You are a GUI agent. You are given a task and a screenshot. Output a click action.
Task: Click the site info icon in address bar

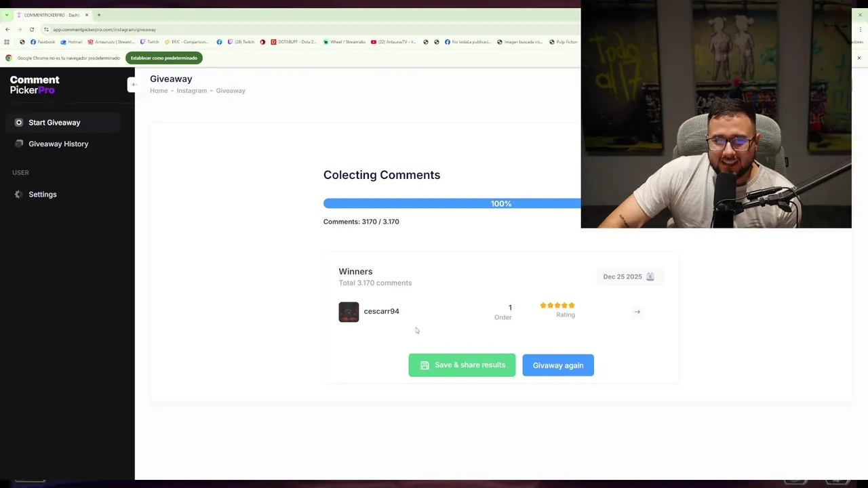[47, 30]
